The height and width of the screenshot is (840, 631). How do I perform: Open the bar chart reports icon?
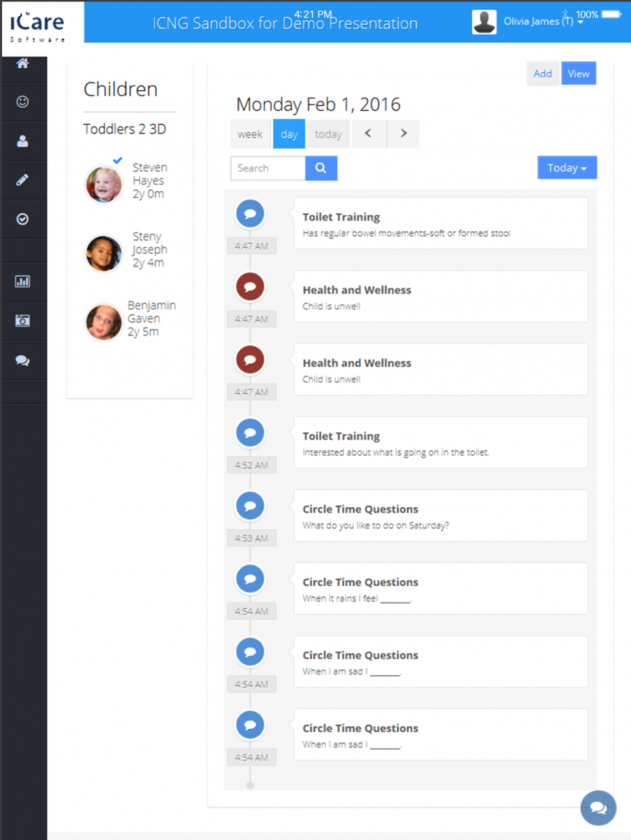click(23, 282)
